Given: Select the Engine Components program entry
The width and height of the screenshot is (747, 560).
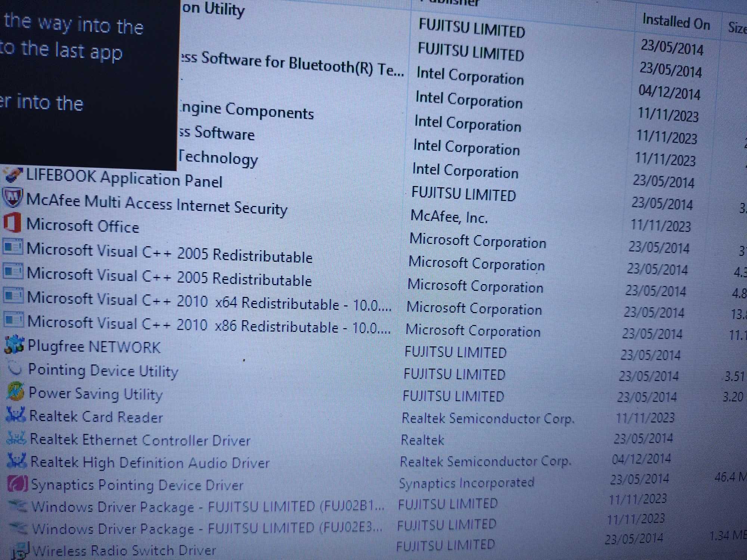Looking at the screenshot, I should point(247,111).
